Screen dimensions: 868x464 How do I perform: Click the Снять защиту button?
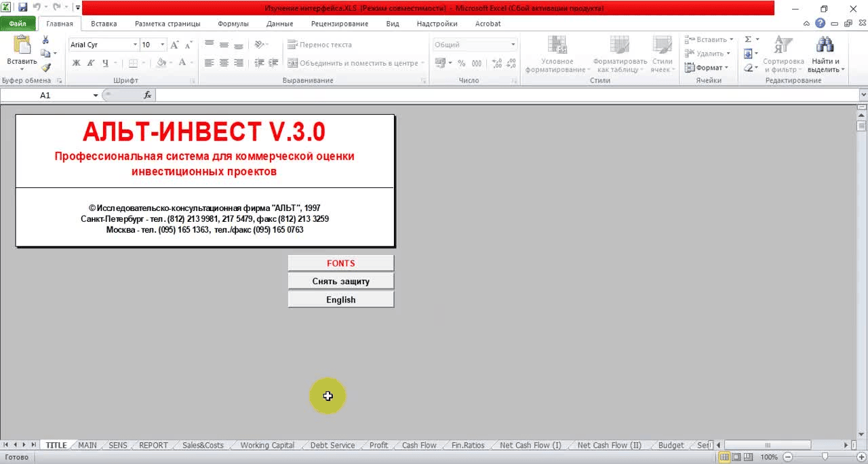[x=340, y=282]
